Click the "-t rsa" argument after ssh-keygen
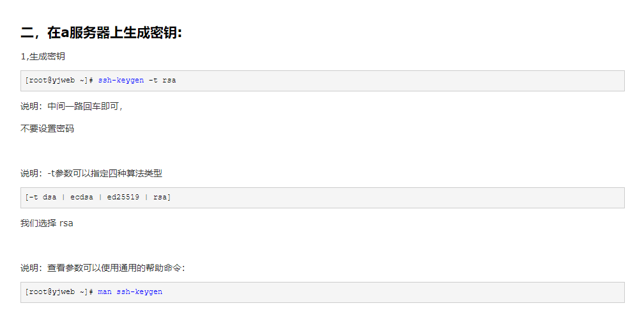Viewport: 644px width, 310px height. pos(162,81)
